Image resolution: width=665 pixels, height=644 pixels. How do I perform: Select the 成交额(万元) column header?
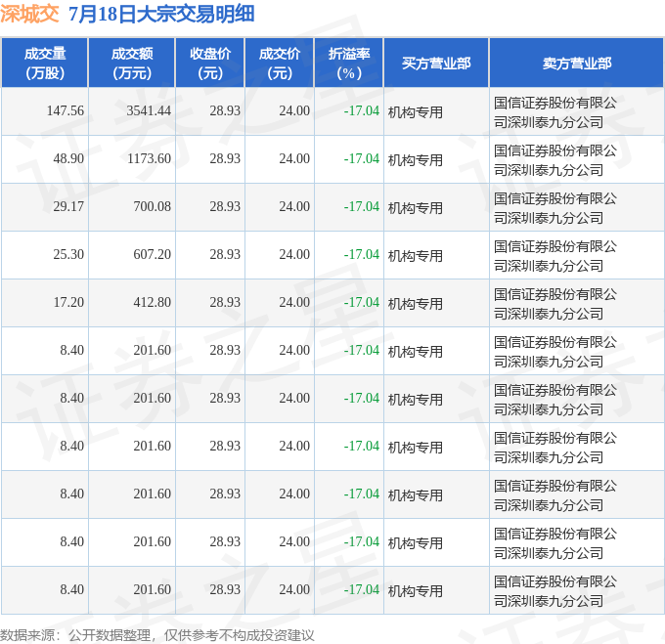click(132, 64)
